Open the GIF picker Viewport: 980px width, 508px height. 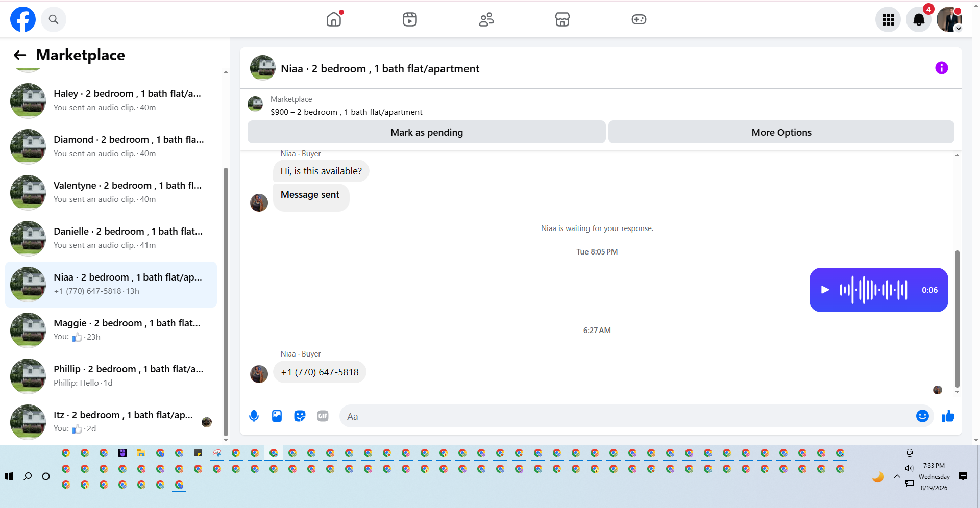click(323, 416)
